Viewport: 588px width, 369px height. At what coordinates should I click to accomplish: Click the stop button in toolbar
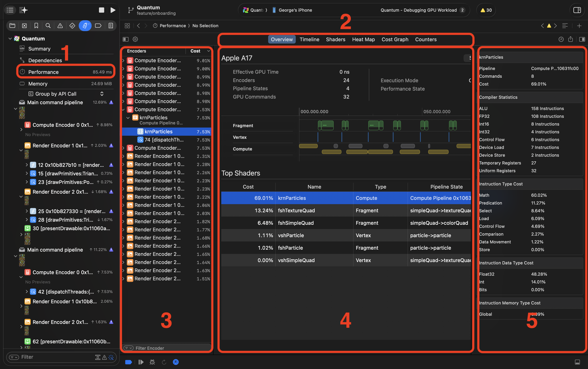click(x=101, y=10)
